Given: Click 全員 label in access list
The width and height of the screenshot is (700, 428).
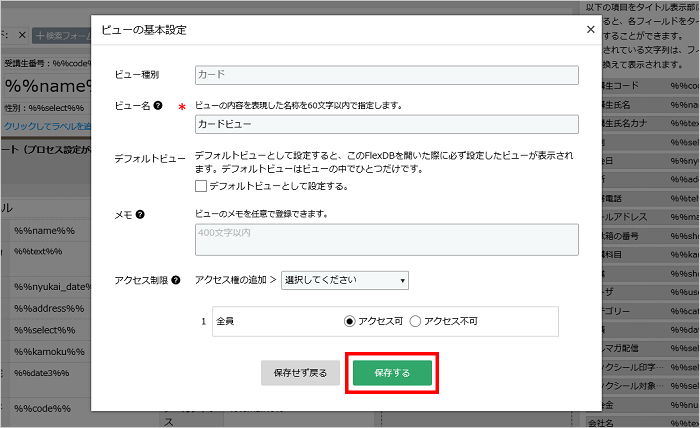Looking at the screenshot, I should coord(225,321).
